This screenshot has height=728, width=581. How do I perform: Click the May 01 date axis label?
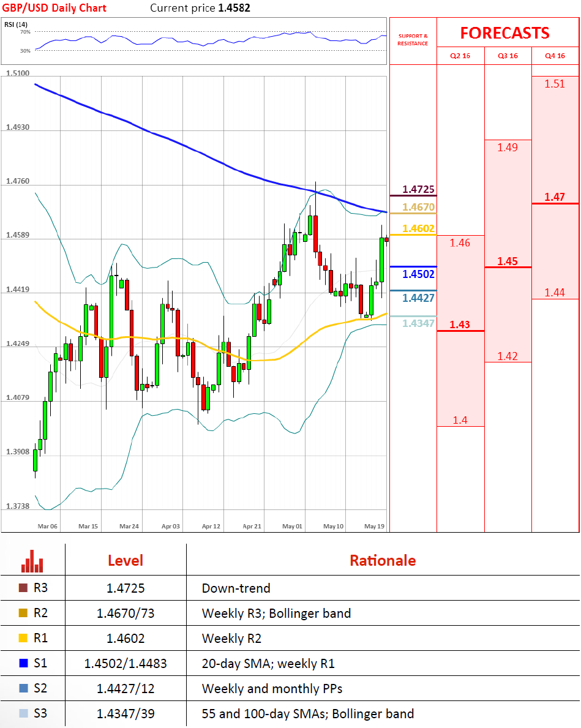(292, 526)
